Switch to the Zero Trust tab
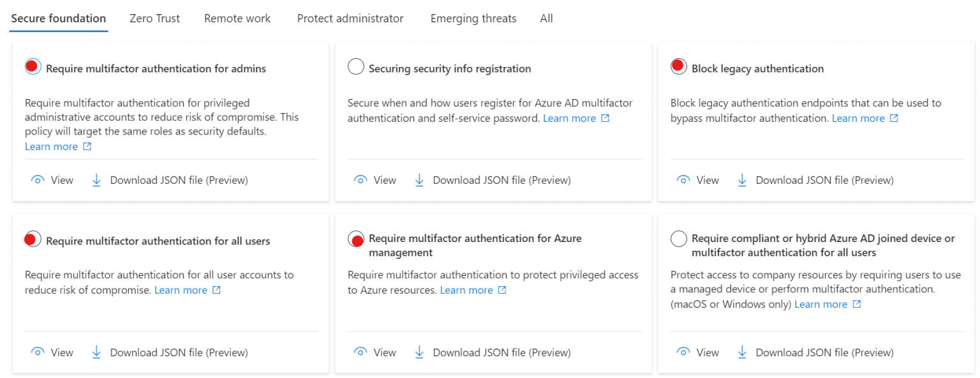This screenshot has height=378, width=980. pyautogui.click(x=154, y=18)
